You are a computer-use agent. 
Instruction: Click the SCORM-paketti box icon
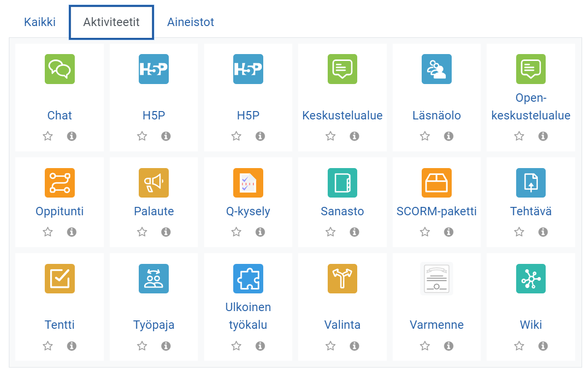[x=436, y=183]
